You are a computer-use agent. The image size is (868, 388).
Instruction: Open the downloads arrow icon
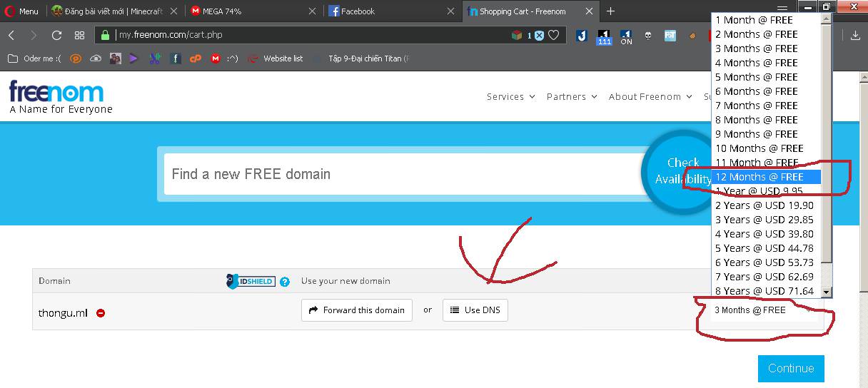pyautogui.click(x=855, y=35)
